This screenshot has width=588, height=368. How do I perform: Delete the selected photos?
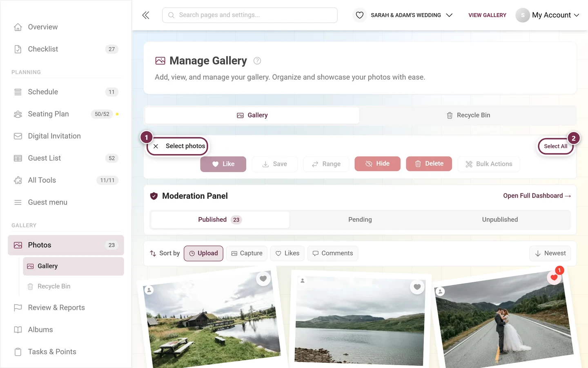coord(429,164)
